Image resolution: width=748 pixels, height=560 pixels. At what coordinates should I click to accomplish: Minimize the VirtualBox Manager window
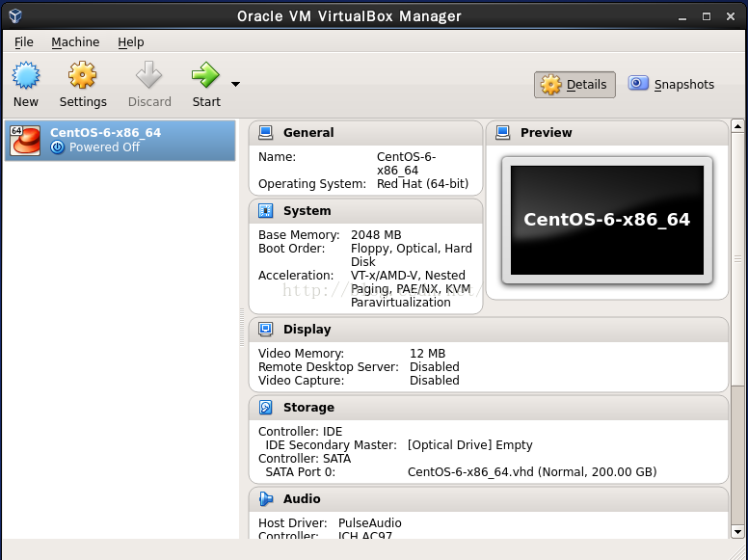point(682,16)
